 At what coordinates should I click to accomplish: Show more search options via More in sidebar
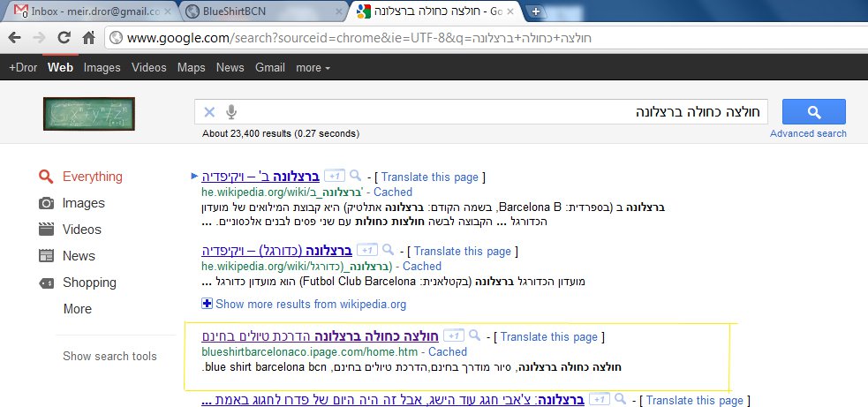[x=78, y=308]
